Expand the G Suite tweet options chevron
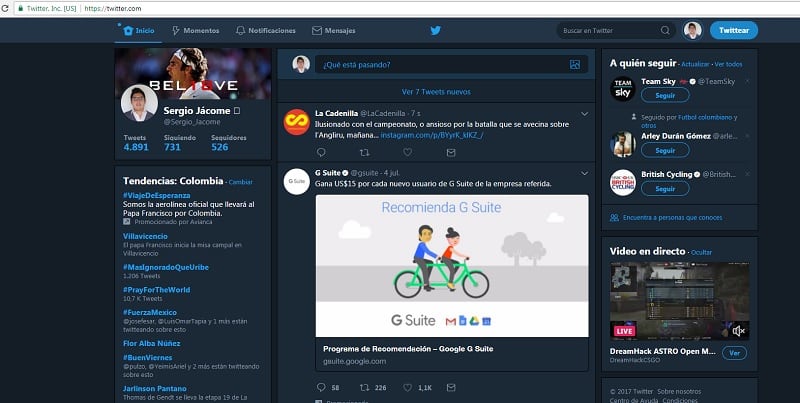The height and width of the screenshot is (403, 800). (x=585, y=173)
